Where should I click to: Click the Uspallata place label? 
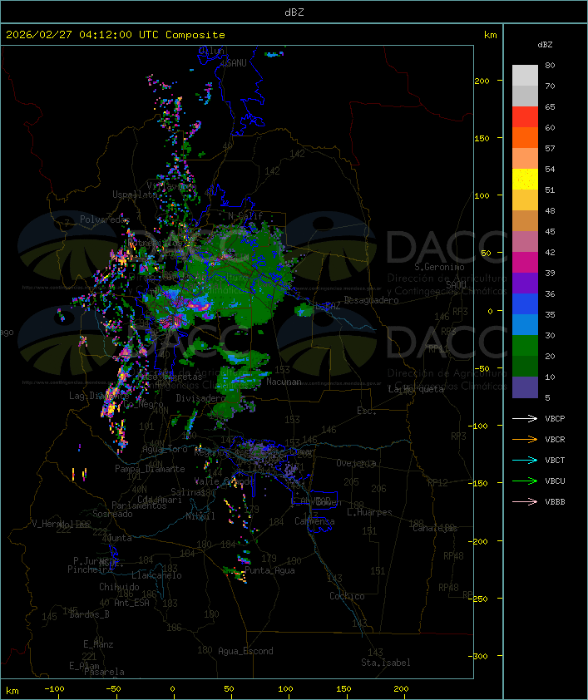tap(135, 195)
